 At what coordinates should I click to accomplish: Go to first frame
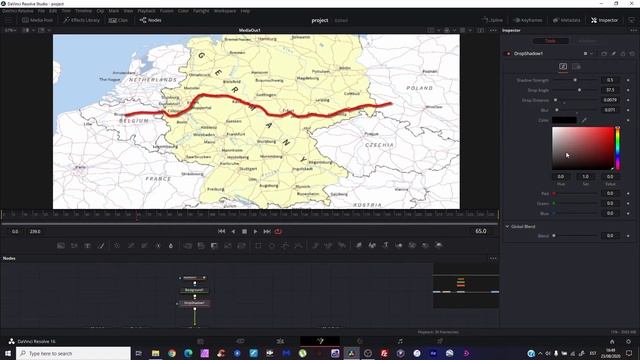[222, 231]
